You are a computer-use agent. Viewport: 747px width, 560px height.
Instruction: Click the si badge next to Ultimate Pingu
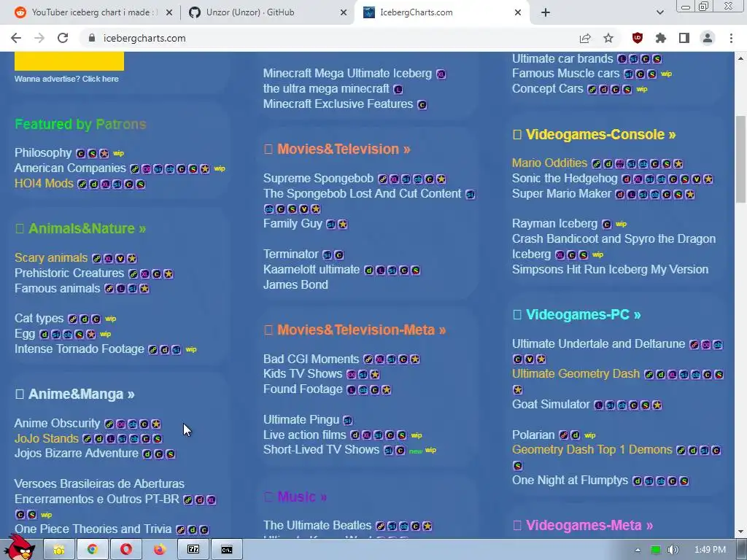tap(348, 421)
